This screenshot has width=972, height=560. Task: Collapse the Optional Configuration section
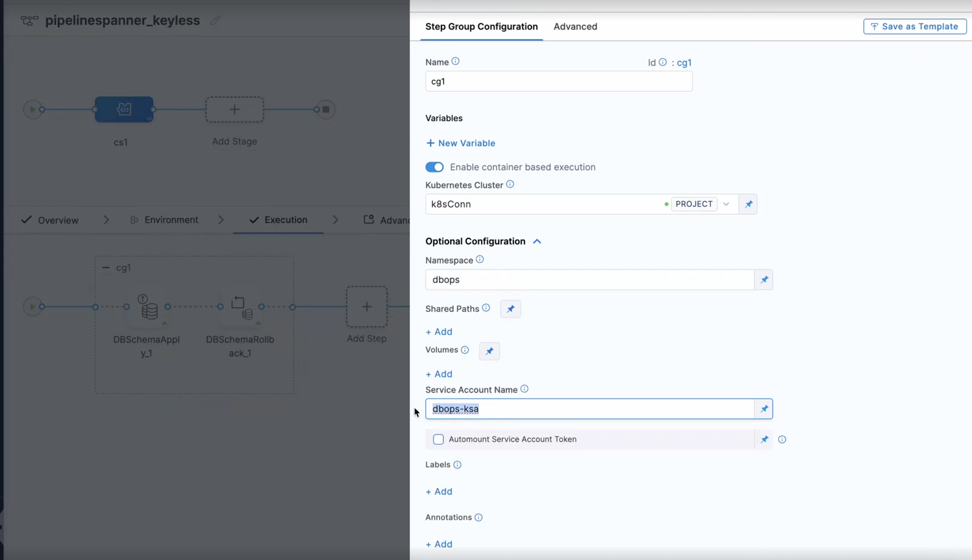pos(537,241)
